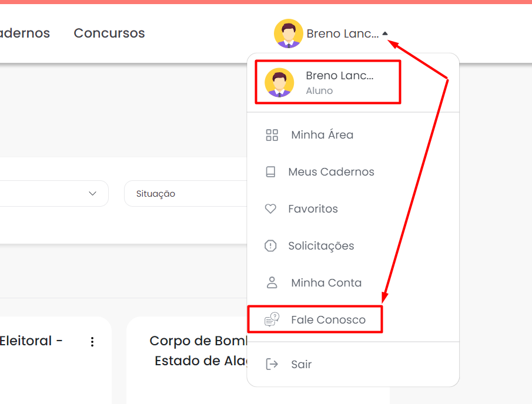The width and height of the screenshot is (532, 404).
Task: Select Minha Área from the user menu
Action: pos(322,135)
